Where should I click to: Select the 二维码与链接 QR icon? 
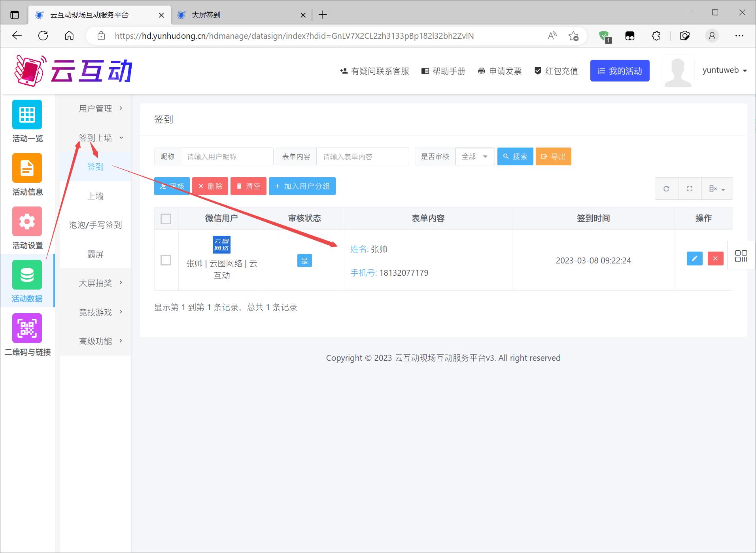tap(27, 328)
